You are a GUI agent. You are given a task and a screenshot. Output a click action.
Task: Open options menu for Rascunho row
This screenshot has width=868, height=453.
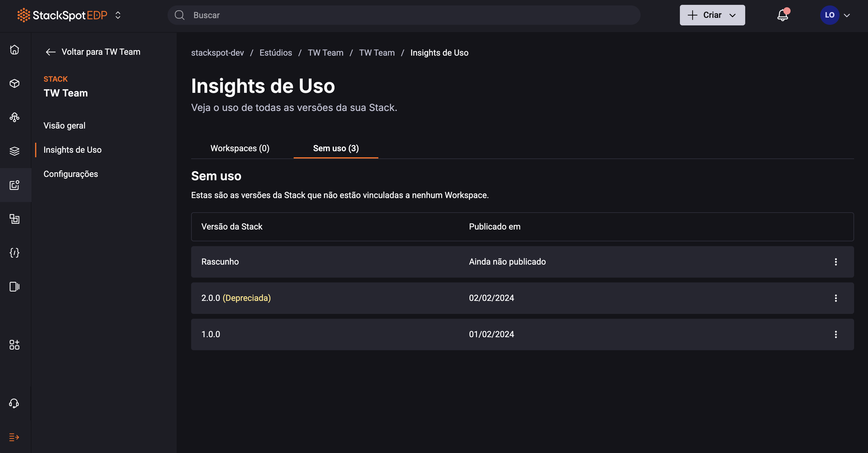(836, 262)
